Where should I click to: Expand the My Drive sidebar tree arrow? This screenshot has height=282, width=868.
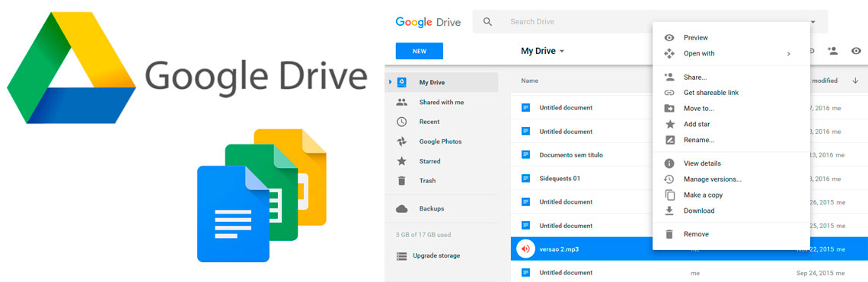[x=391, y=82]
